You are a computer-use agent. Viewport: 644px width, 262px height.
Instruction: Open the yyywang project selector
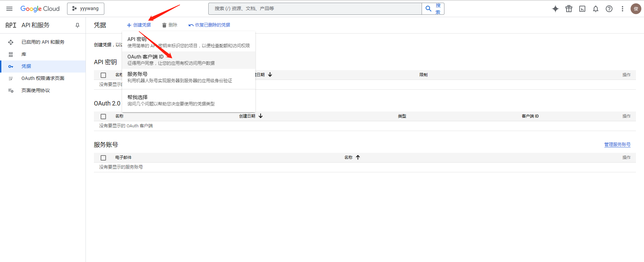86,9
